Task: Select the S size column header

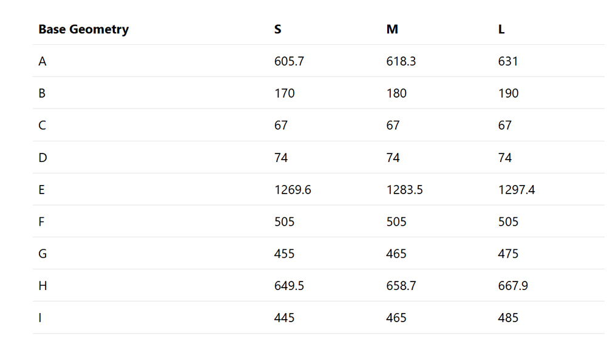Action: [277, 29]
